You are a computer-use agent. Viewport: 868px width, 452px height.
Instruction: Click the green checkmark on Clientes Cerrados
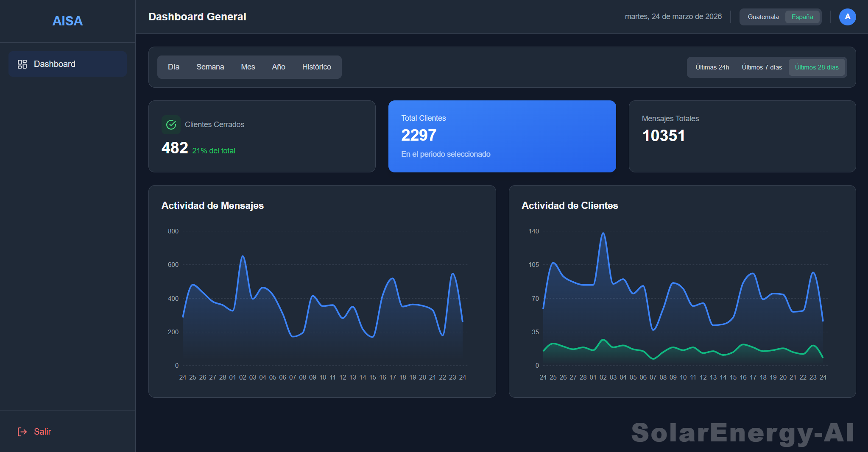171,125
